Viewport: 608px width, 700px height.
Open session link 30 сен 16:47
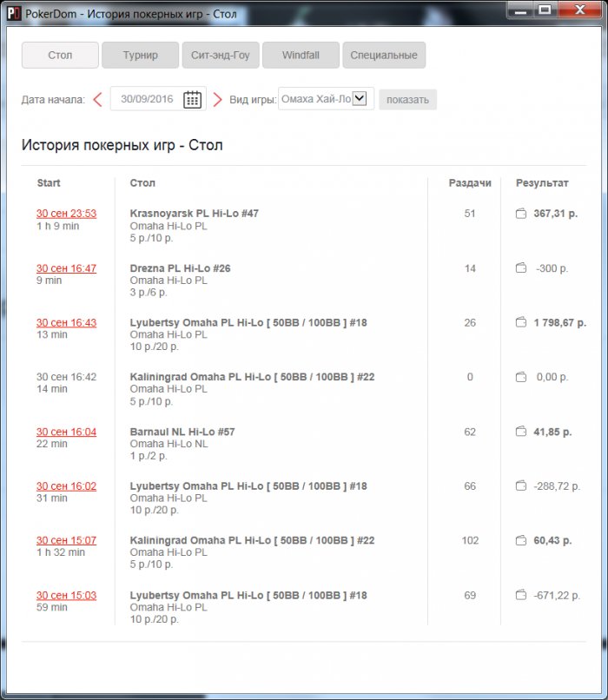click(67, 268)
